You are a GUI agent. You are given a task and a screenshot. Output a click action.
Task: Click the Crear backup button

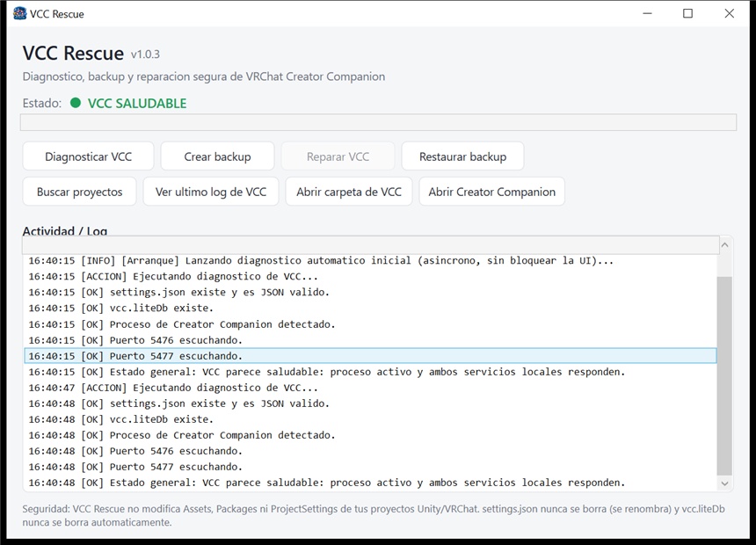tap(217, 156)
